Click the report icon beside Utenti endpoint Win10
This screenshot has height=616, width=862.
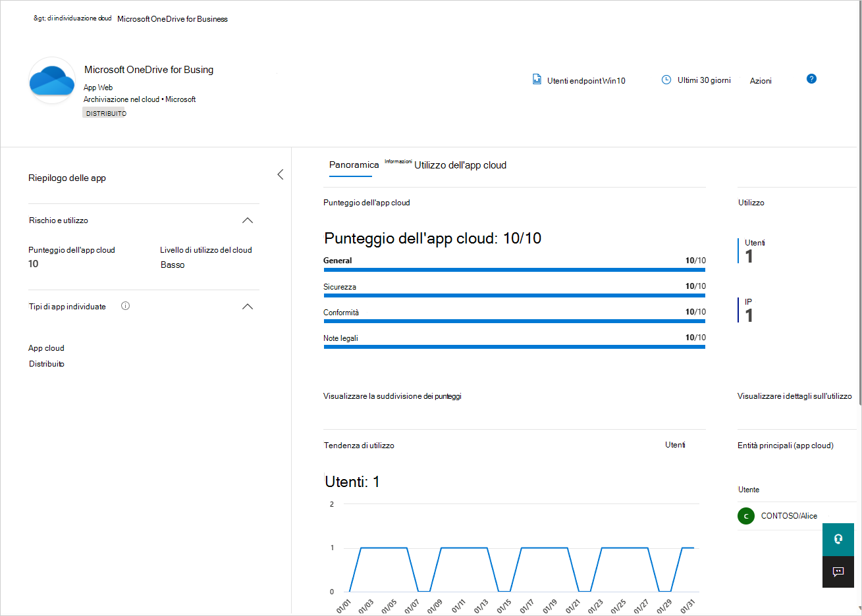coord(537,80)
